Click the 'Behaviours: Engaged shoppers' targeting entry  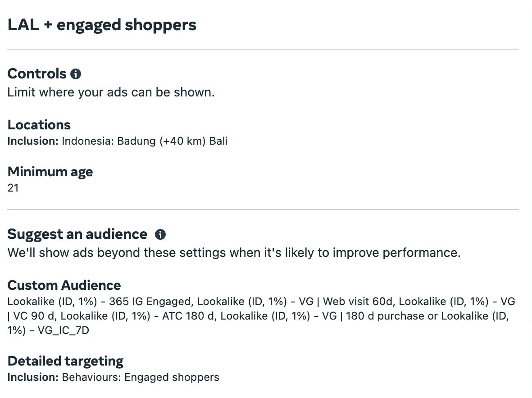point(140,377)
